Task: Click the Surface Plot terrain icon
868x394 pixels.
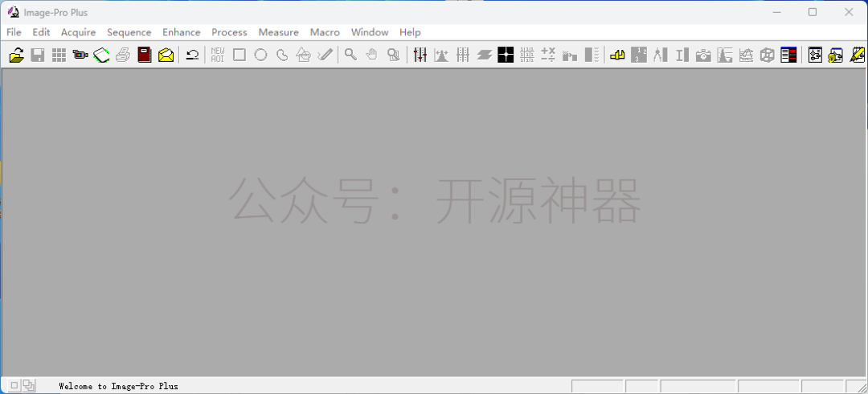Action: pos(746,55)
